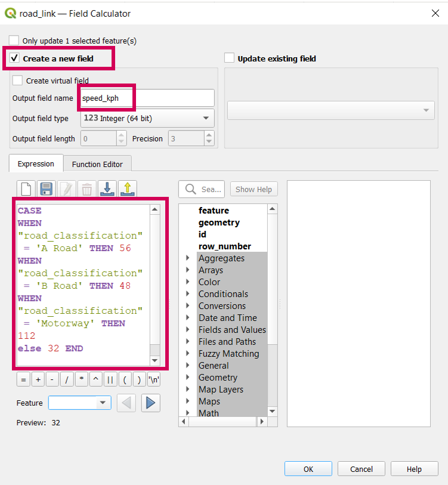Tick the 'Update existing field' checkbox

click(x=229, y=58)
